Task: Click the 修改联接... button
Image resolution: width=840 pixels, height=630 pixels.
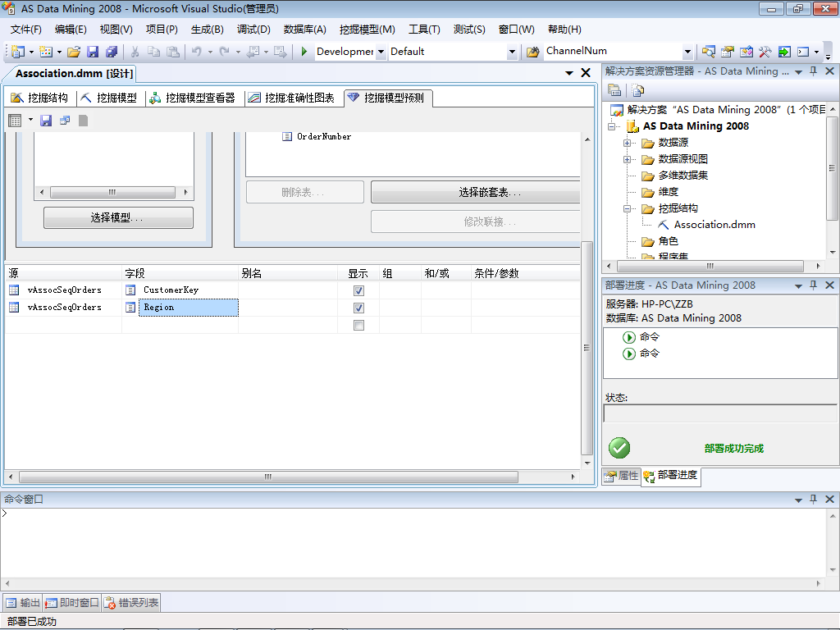Action: pos(476,221)
